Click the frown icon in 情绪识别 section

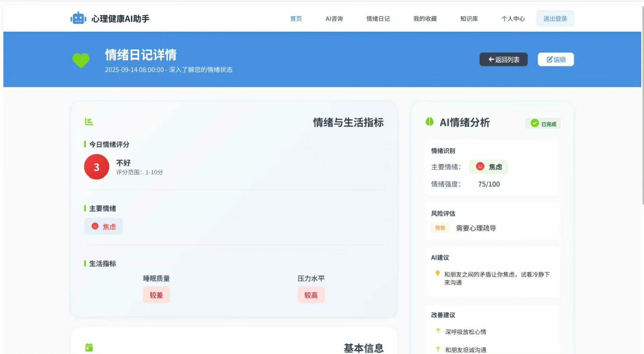click(x=480, y=167)
